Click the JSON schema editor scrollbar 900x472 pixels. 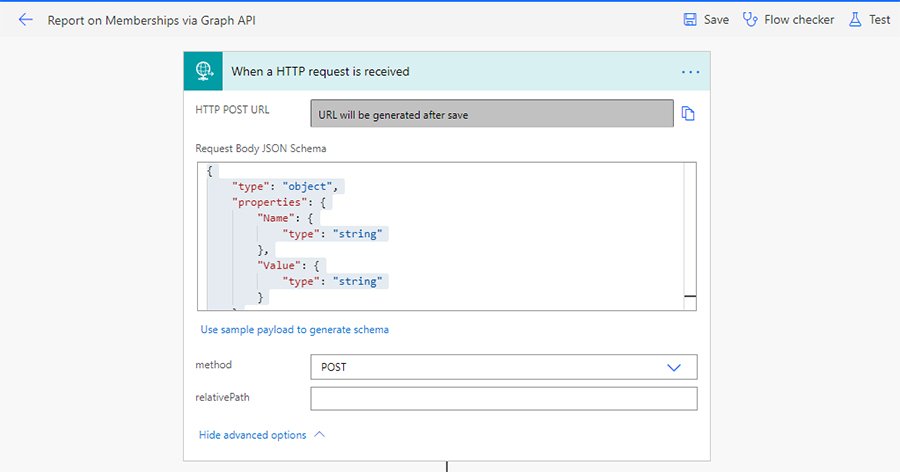[690, 236]
